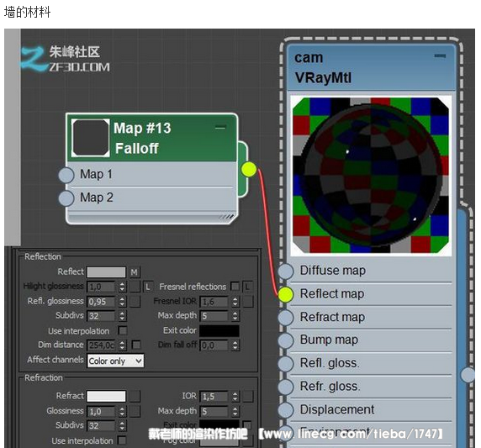Collapse the cam VRayMtl node
Screen dimensions: 481x448
tap(440, 55)
